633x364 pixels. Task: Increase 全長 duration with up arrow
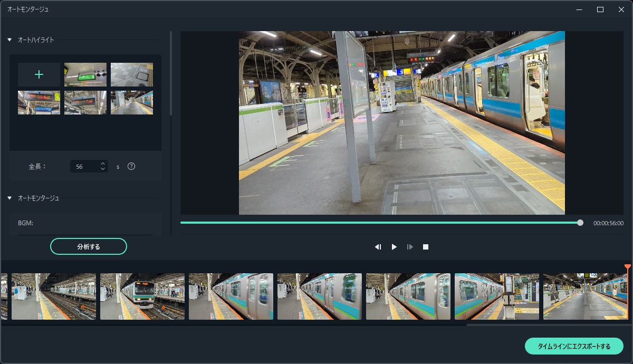[x=102, y=164]
